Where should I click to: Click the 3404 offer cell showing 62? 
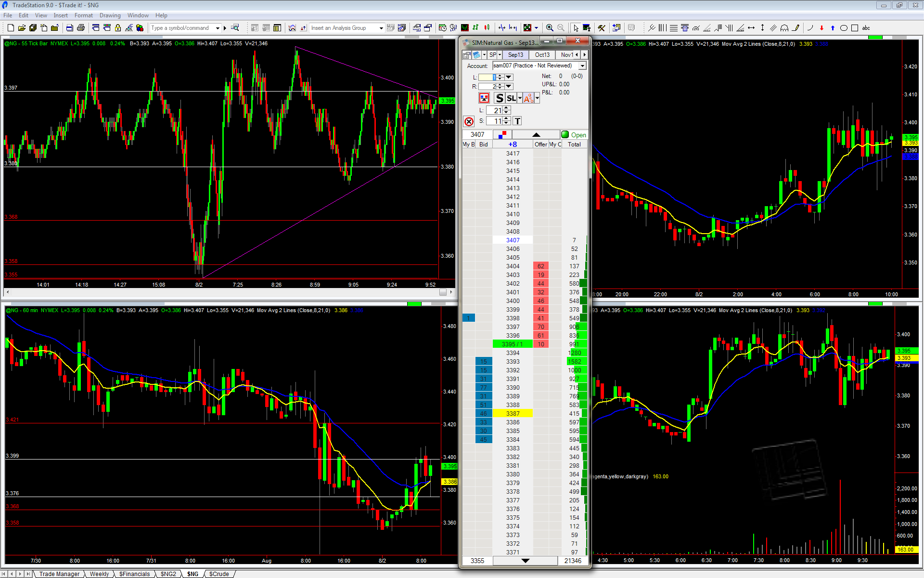[541, 266]
